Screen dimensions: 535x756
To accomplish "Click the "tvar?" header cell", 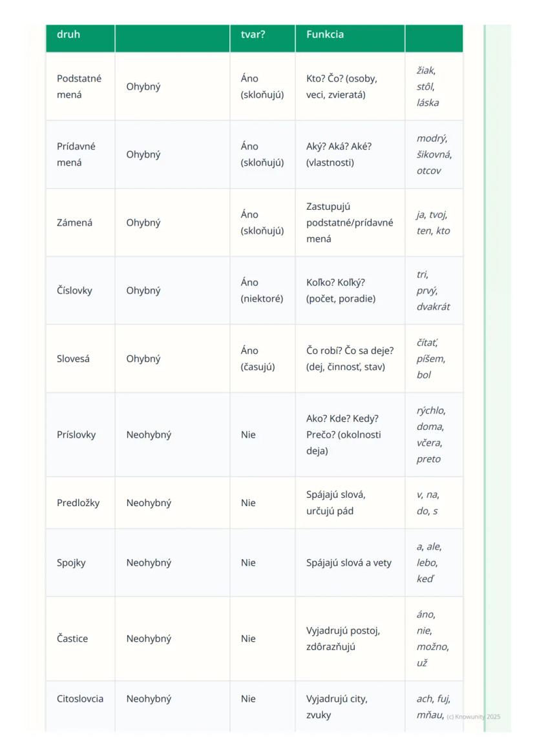I will (x=253, y=34).
